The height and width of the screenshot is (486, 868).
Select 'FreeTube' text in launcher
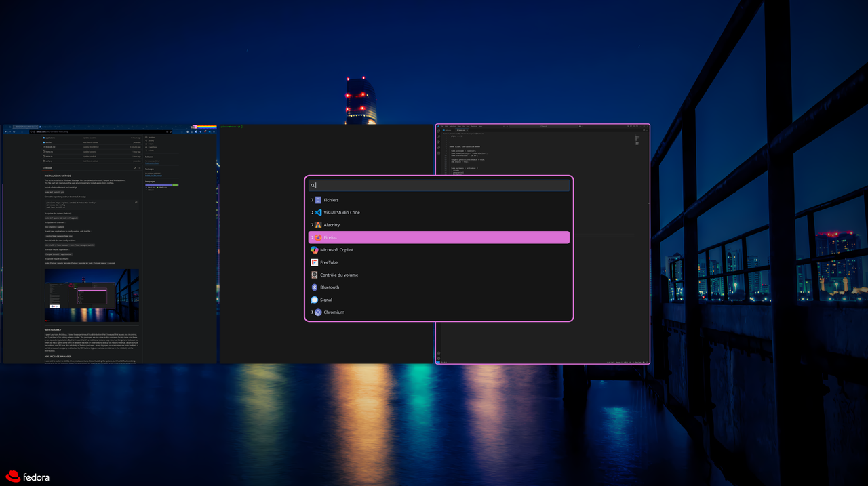[329, 262]
